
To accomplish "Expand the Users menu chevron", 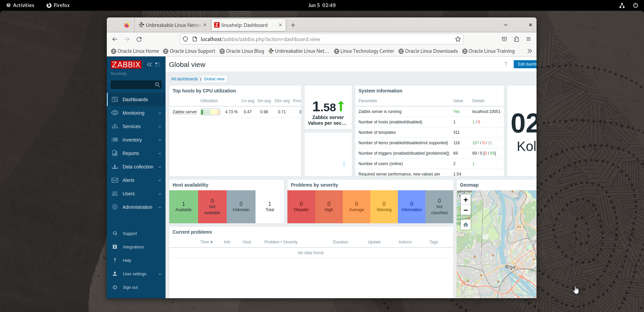I will pyautogui.click(x=160, y=194).
